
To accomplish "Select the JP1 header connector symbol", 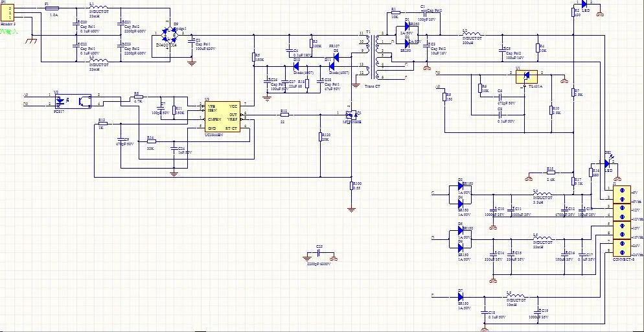I will pos(8,13).
